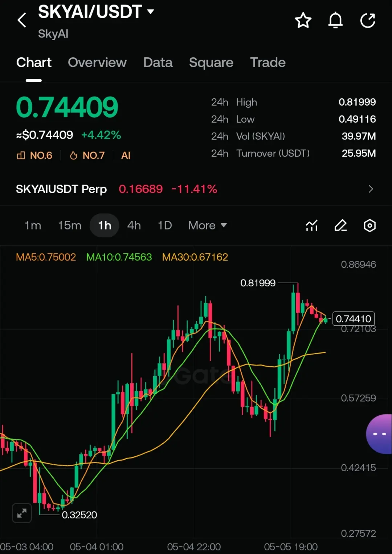Go back using the left arrow
392x554 pixels.
click(x=22, y=20)
